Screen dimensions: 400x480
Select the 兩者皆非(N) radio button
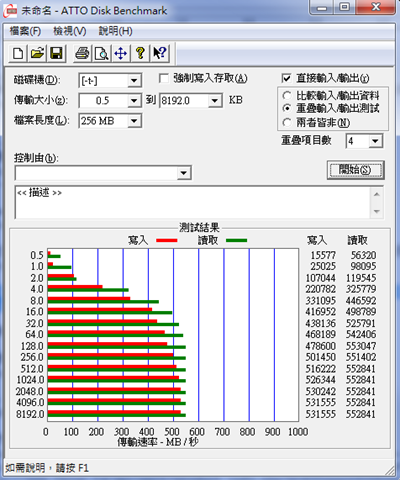tap(287, 122)
